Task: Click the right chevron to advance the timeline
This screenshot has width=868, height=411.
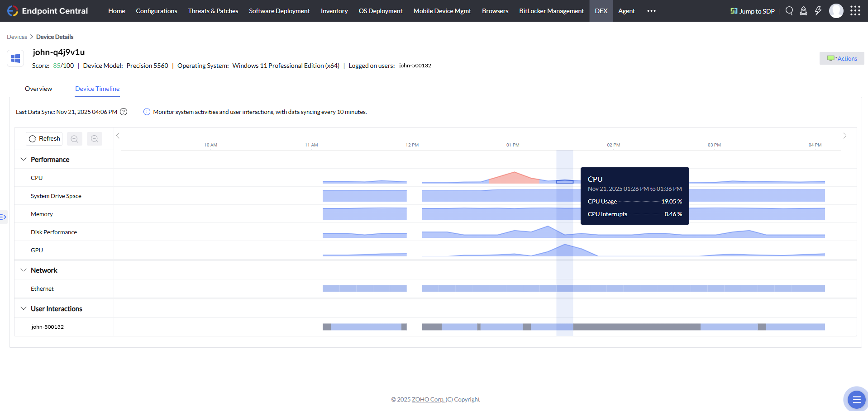Action: click(844, 136)
